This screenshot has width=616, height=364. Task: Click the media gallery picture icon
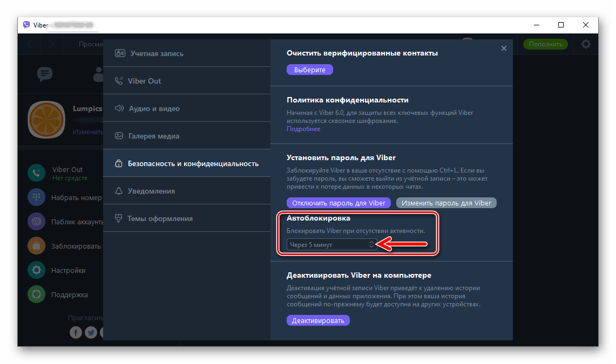click(x=119, y=136)
